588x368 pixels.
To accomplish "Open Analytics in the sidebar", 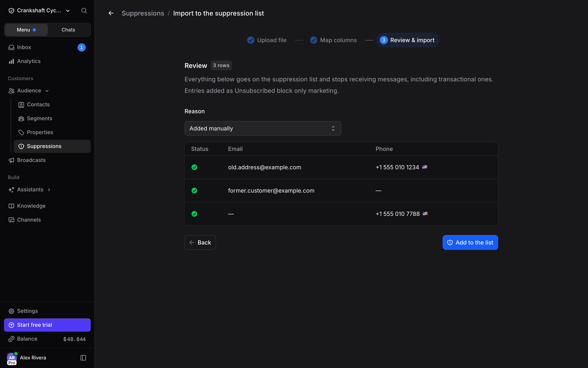I will [47, 61].
